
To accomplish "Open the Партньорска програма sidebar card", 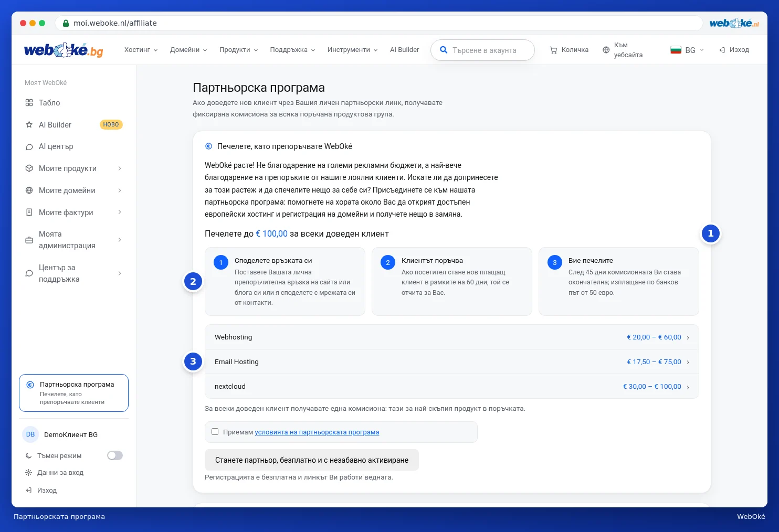I will coord(73,393).
